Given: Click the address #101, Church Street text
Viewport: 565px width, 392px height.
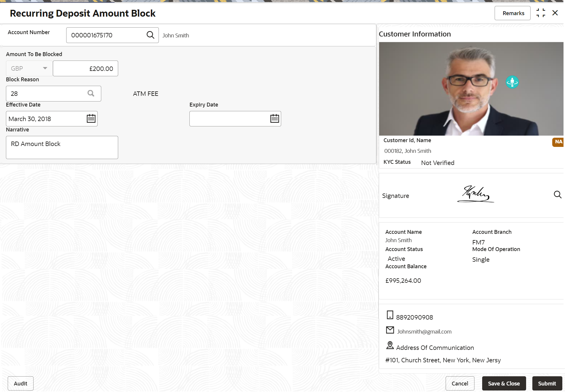Looking at the screenshot, I should click(443, 360).
